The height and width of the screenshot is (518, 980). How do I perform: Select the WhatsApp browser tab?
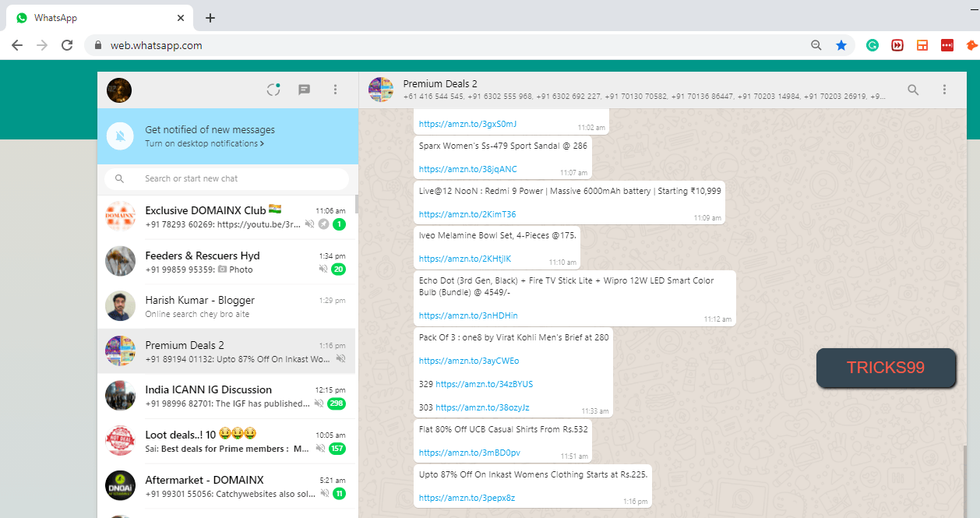(x=98, y=17)
